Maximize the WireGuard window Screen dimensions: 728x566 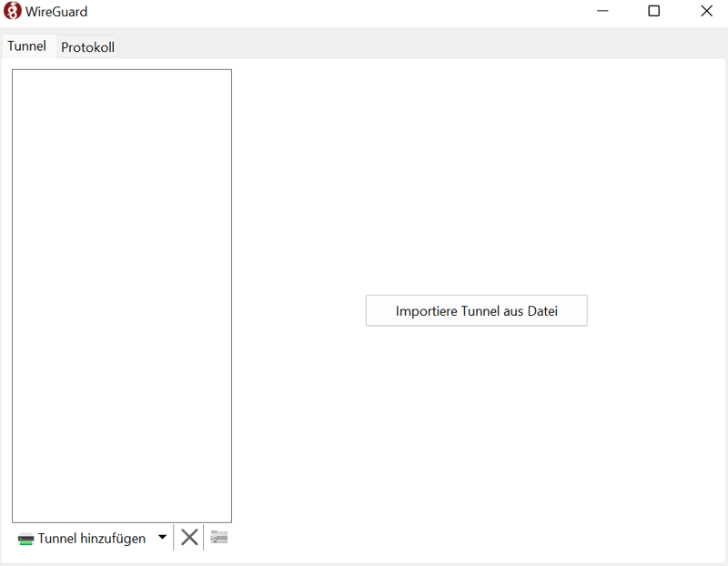653,12
